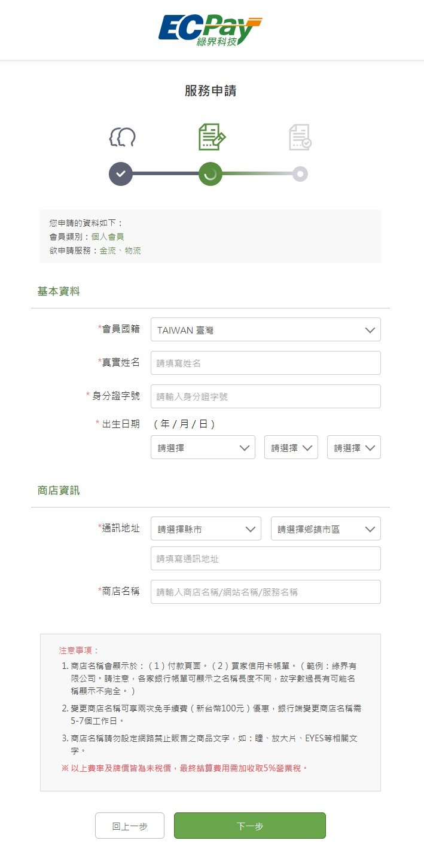Expand the birth month dropdown

[291, 447]
